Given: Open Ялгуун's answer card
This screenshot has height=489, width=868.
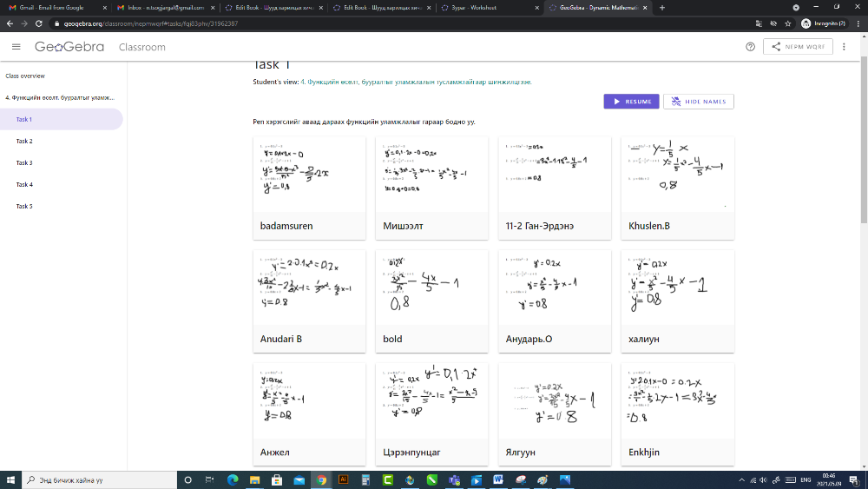Looking at the screenshot, I should 555,414.
